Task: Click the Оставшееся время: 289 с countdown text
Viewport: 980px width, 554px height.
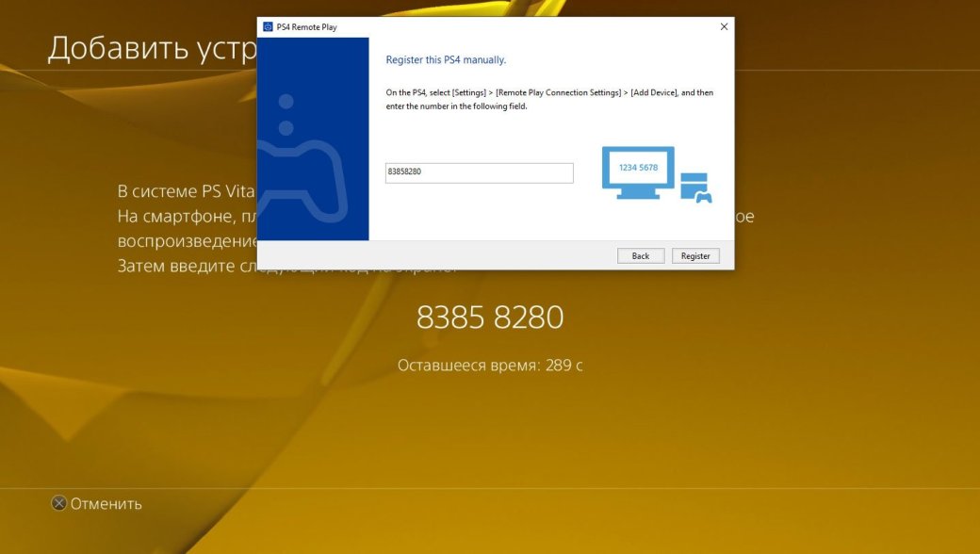Action: [x=490, y=366]
